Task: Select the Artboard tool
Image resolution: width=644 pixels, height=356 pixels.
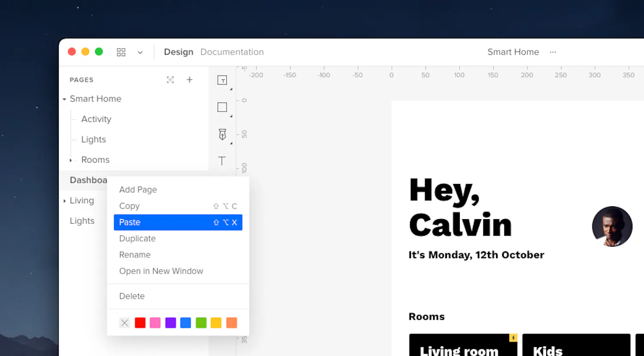Action: 222,80
